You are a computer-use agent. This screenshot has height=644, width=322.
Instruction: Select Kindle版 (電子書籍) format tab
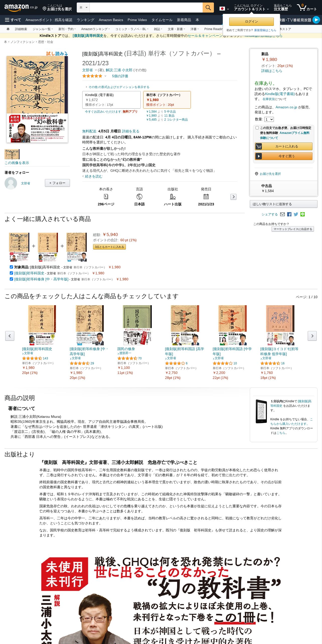click(x=111, y=100)
